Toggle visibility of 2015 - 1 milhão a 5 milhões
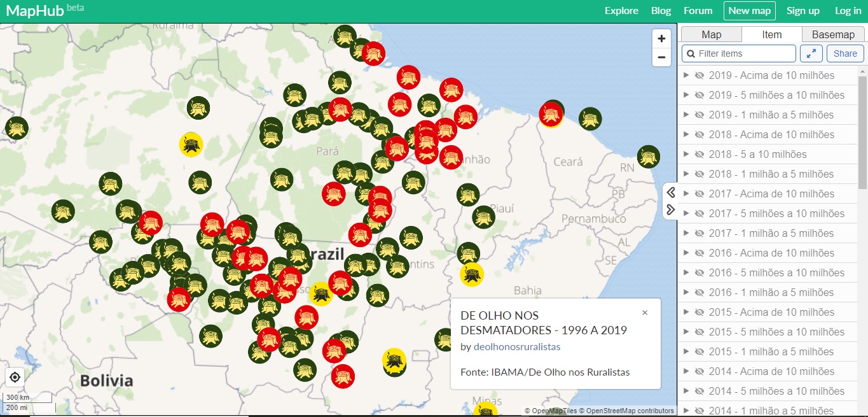Screen dimensions: 868x417 (x=699, y=351)
